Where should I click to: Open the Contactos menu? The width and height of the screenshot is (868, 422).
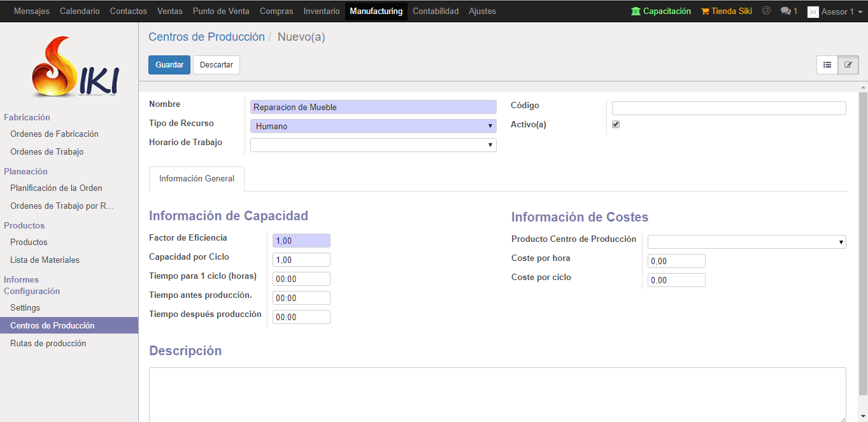(x=129, y=11)
